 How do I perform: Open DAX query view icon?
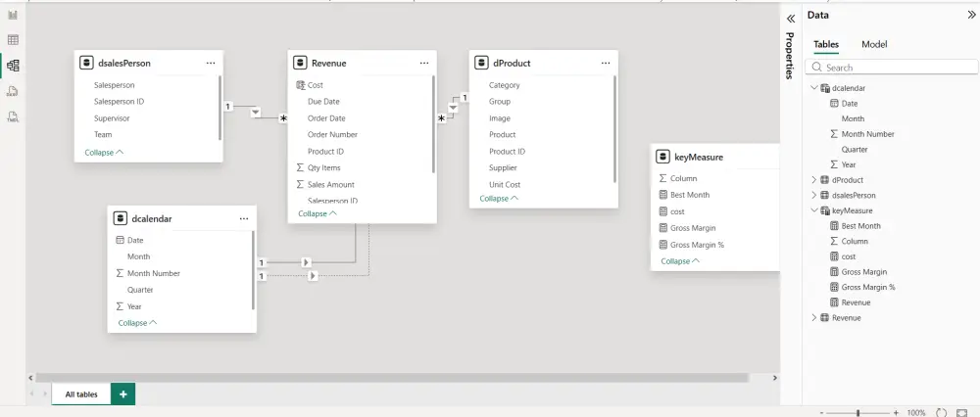pos(13,91)
